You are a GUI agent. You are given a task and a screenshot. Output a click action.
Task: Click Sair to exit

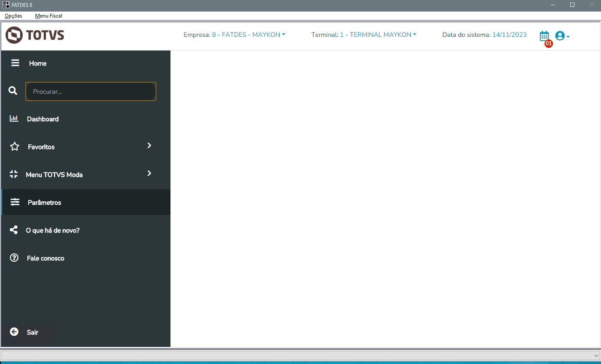(x=33, y=332)
